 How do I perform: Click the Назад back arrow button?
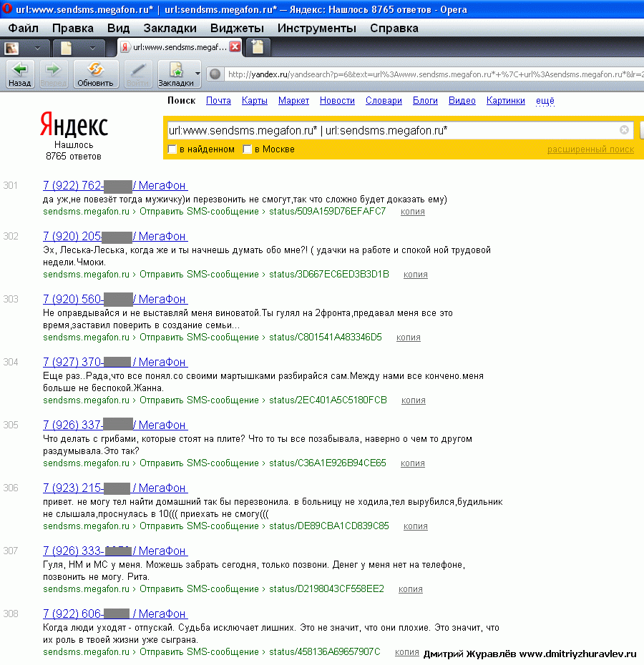pyautogui.click(x=20, y=74)
